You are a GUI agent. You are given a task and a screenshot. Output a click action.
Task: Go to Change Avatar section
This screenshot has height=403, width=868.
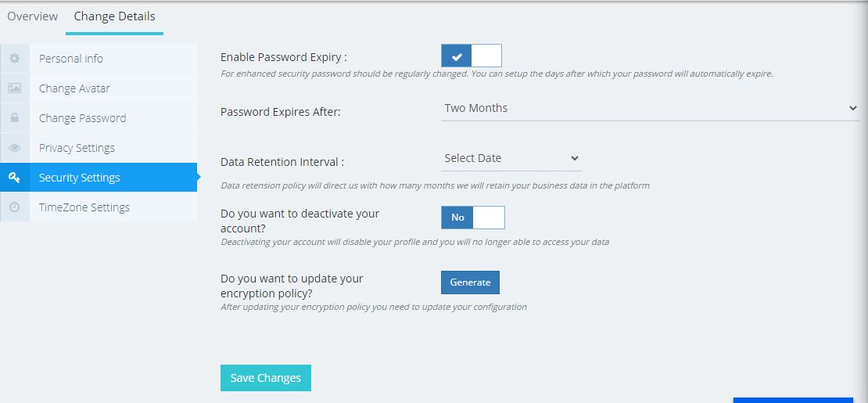point(74,88)
